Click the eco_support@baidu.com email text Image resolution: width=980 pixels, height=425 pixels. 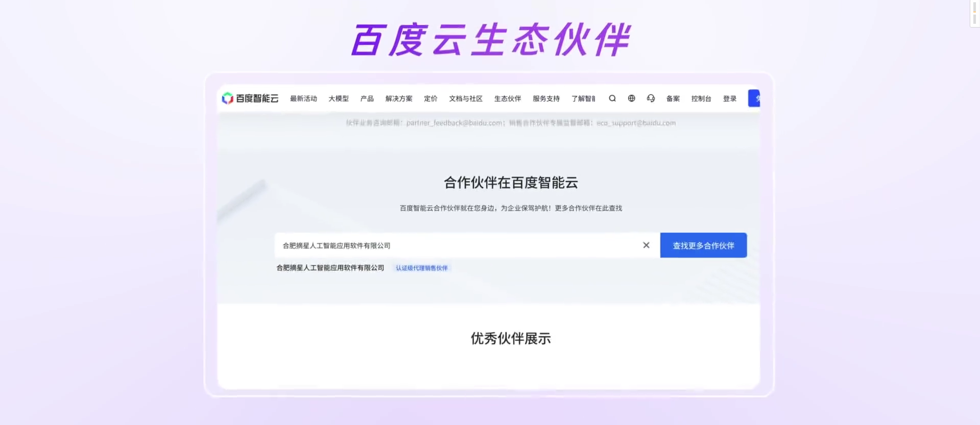pos(636,123)
